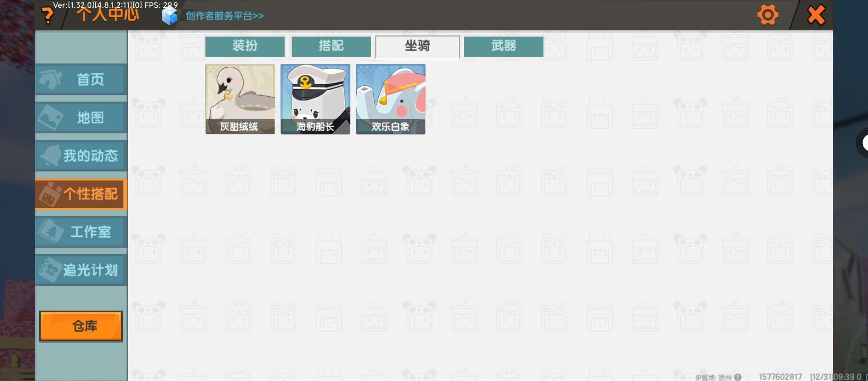Pick the 欢乐白象 elephant mount
Image resolution: width=868 pixels, height=381 pixels.
tap(390, 99)
